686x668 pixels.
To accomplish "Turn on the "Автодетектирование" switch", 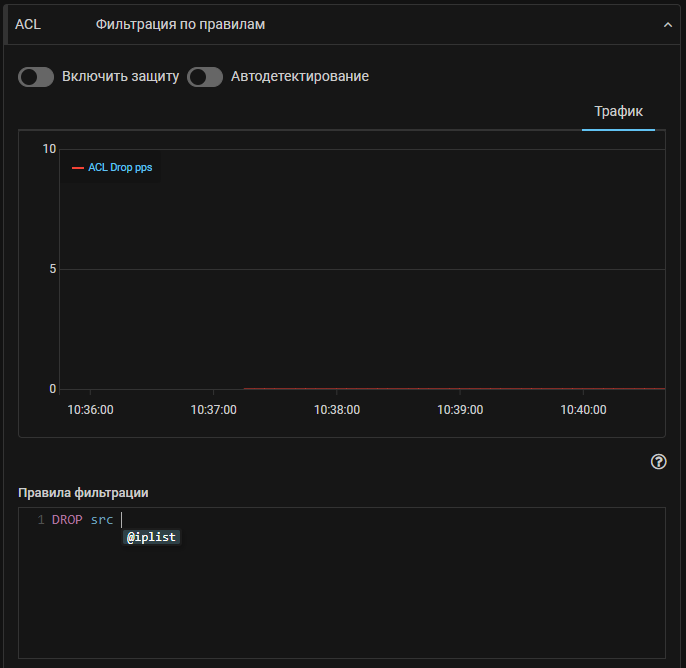I will [205, 77].
